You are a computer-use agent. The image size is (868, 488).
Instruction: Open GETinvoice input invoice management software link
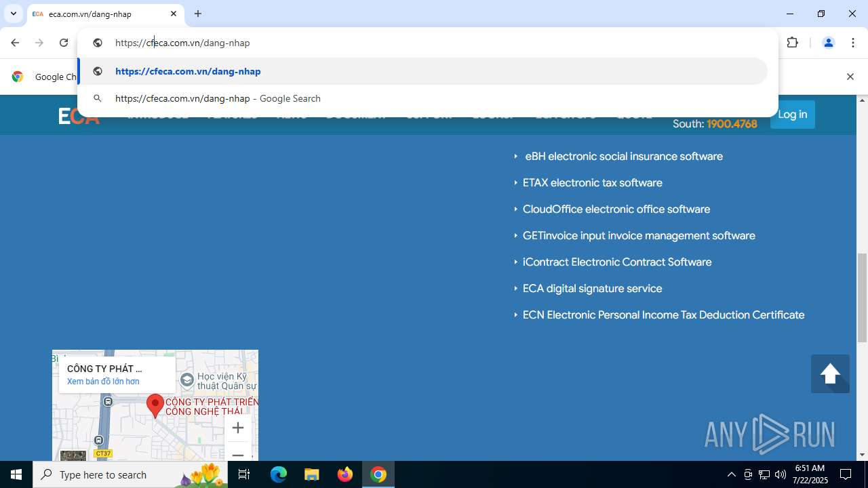click(x=639, y=236)
